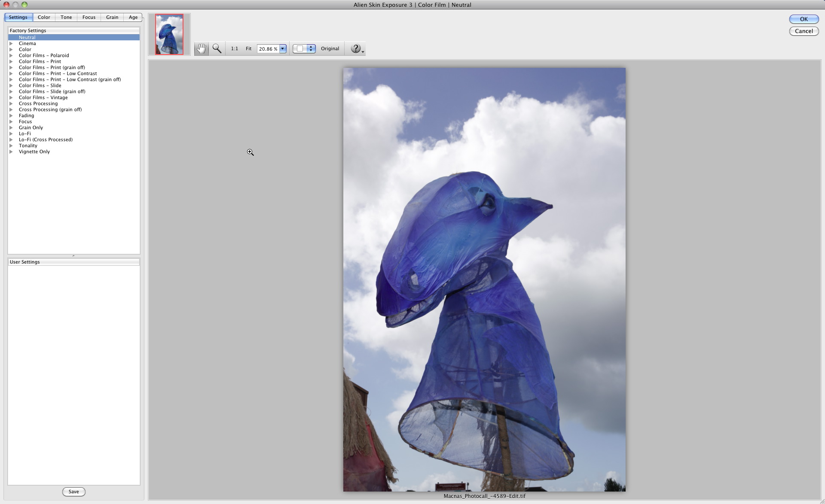Expand Color Films – Slide group

coord(11,85)
